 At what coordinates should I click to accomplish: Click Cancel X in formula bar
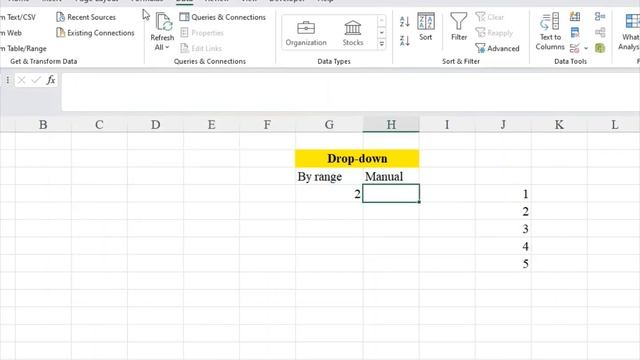point(22,80)
